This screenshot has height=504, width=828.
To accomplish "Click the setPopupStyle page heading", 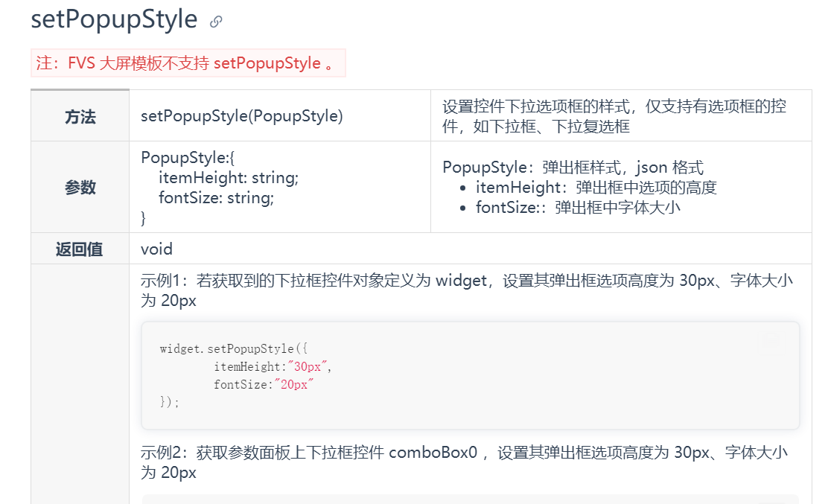I will [114, 19].
